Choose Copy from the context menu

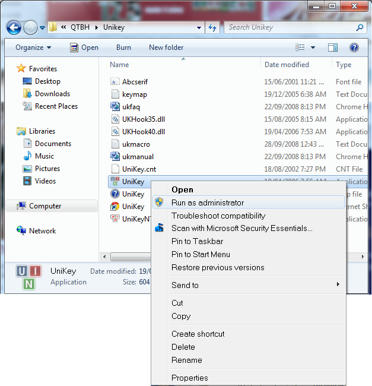(248, 316)
